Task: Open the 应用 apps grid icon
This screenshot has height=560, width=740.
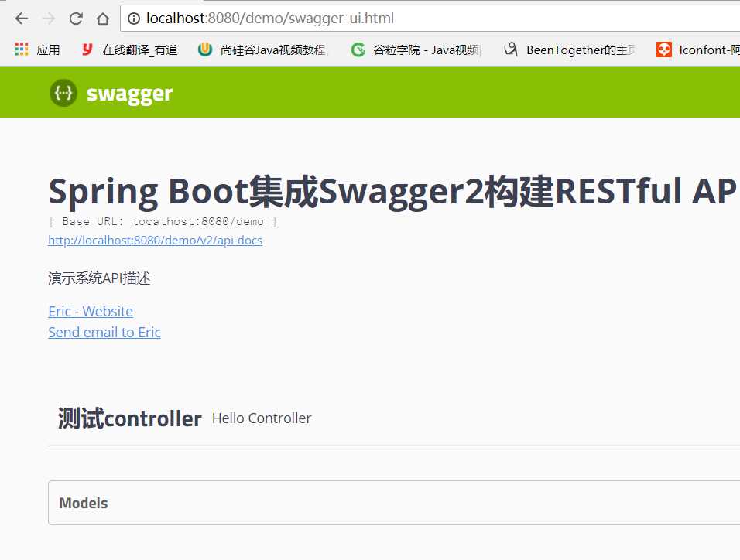Action: pyautogui.click(x=22, y=49)
